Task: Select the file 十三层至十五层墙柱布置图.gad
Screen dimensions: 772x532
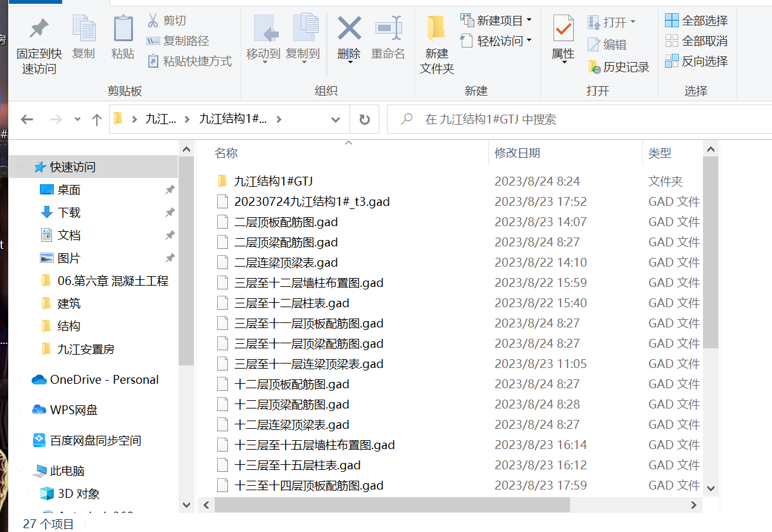Action: [x=457, y=445]
